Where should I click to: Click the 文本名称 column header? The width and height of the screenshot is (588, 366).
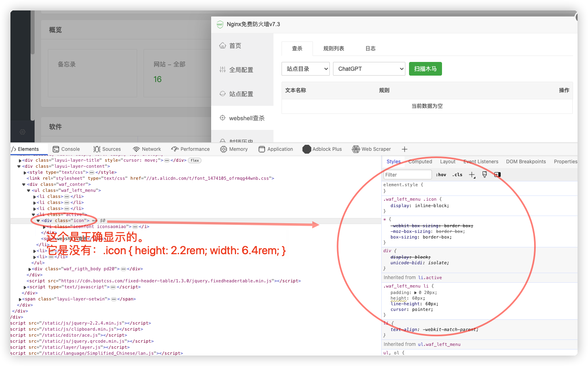[296, 90]
